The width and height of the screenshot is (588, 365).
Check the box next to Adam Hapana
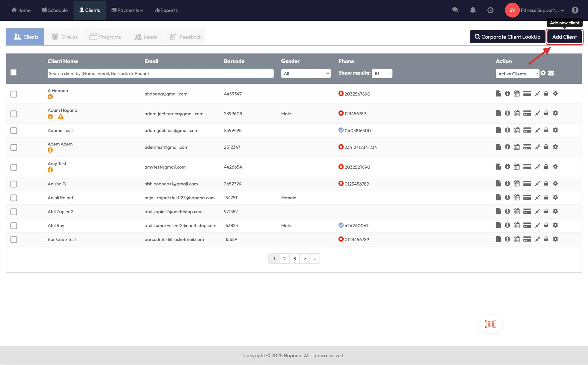14,114
